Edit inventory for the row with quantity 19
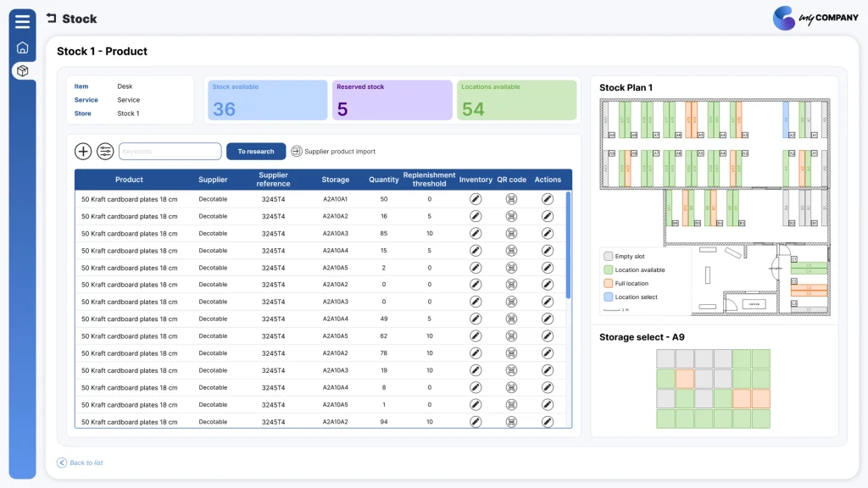 (476, 370)
